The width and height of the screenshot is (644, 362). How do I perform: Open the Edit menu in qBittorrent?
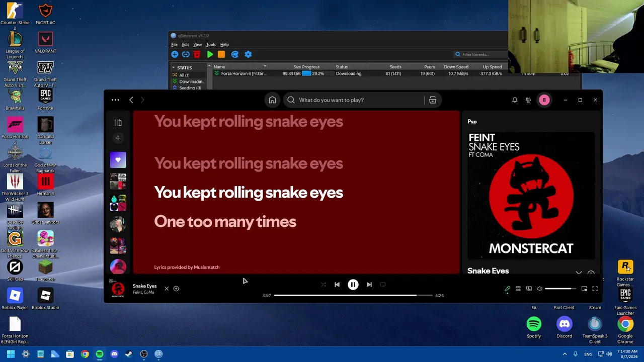[186, 45]
